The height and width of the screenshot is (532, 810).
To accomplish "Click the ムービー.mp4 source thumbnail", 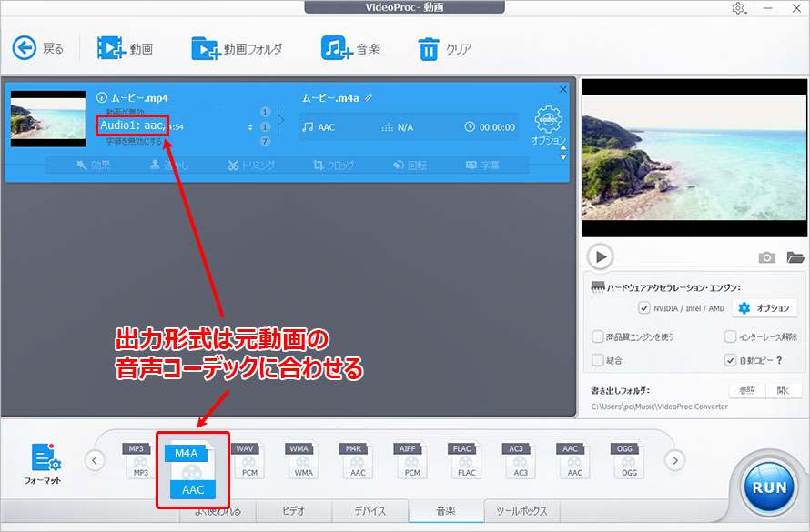I will (48, 119).
